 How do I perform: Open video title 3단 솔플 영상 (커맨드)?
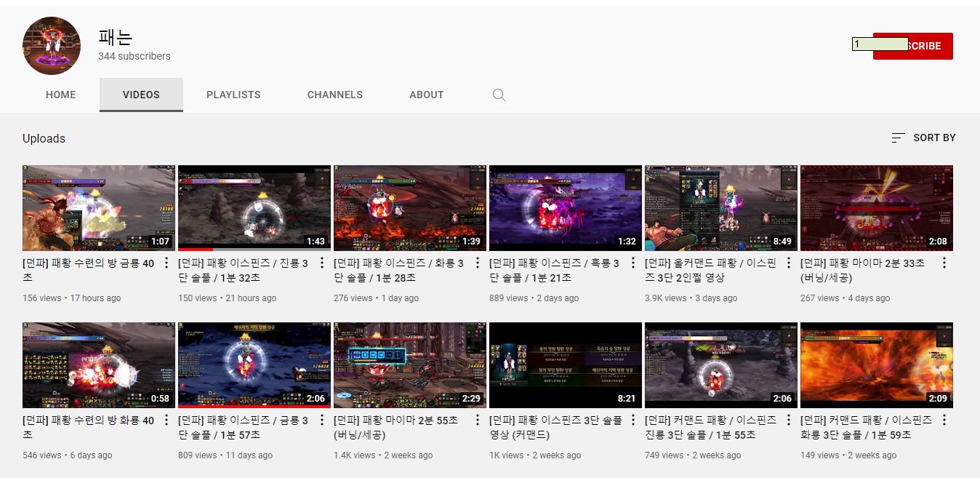click(x=556, y=428)
